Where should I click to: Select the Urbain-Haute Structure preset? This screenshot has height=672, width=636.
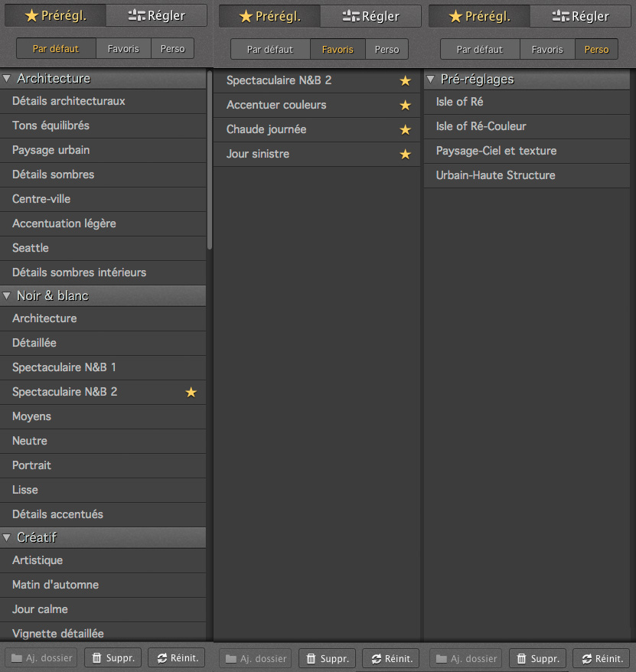point(527,175)
